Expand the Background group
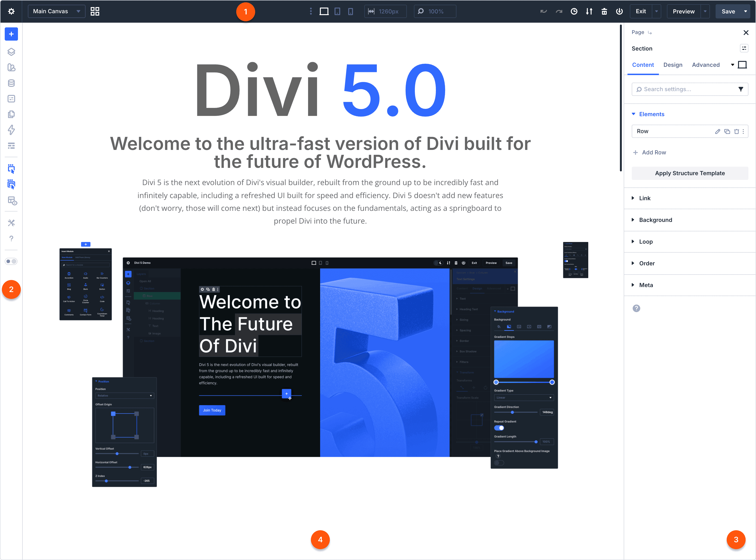The width and height of the screenshot is (756, 560). [x=690, y=220]
